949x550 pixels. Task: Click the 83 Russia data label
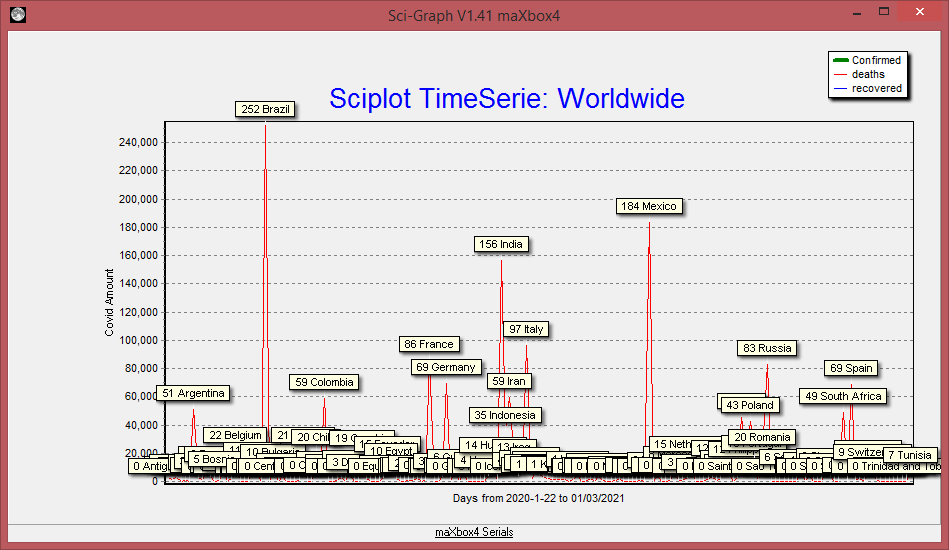(x=767, y=348)
